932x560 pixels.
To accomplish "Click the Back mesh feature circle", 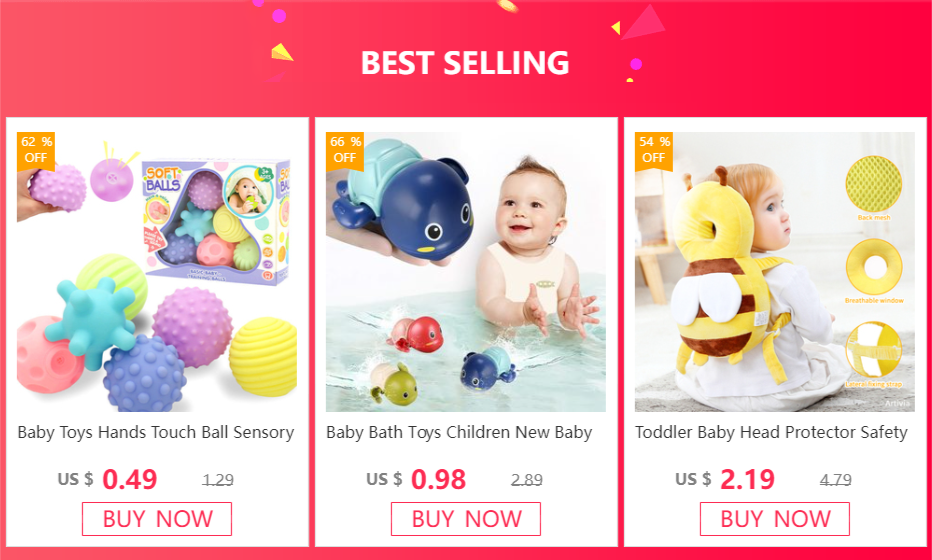I will click(874, 184).
